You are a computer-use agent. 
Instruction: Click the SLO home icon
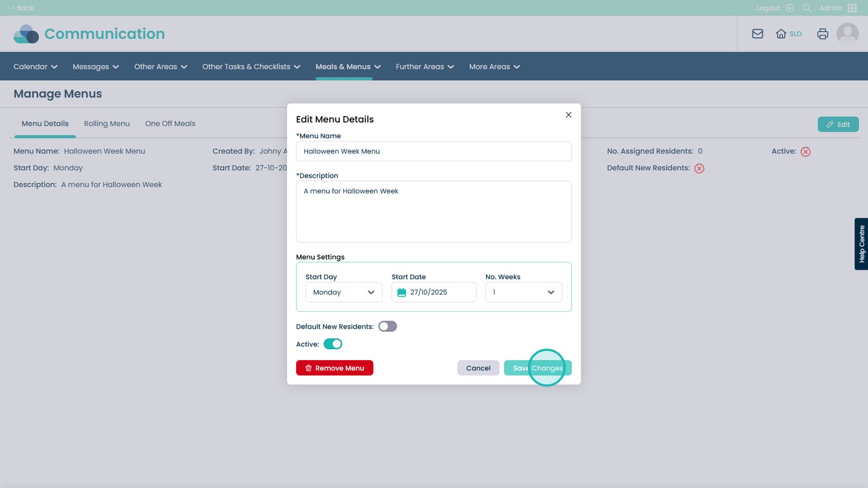781,34
